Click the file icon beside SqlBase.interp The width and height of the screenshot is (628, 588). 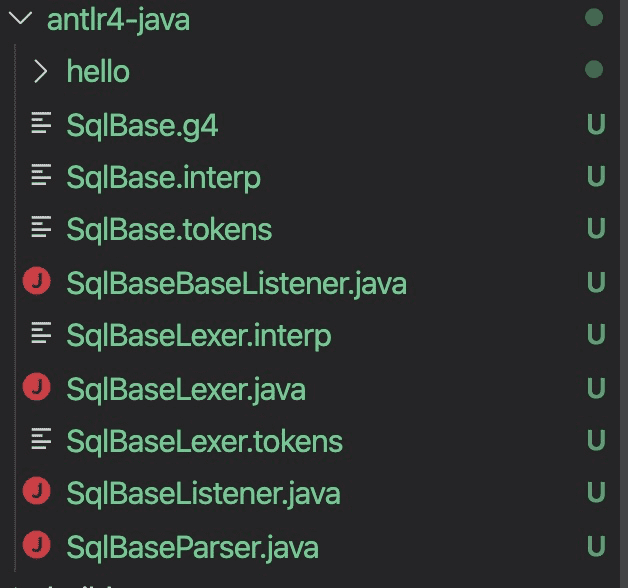[41, 177]
